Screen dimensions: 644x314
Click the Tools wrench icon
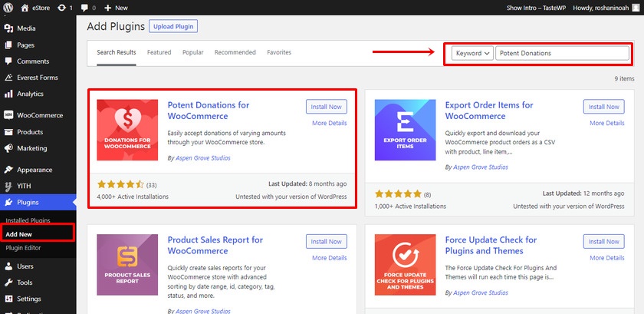[8, 283]
